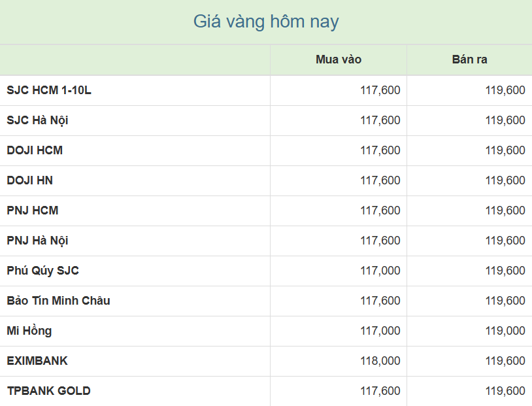Click the SJC HCM 1-10L sell price
This screenshot has width=532, height=406.
[505, 90]
